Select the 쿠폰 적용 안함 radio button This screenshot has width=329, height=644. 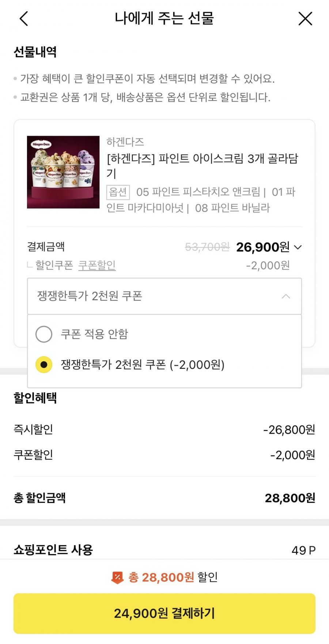[44, 334]
